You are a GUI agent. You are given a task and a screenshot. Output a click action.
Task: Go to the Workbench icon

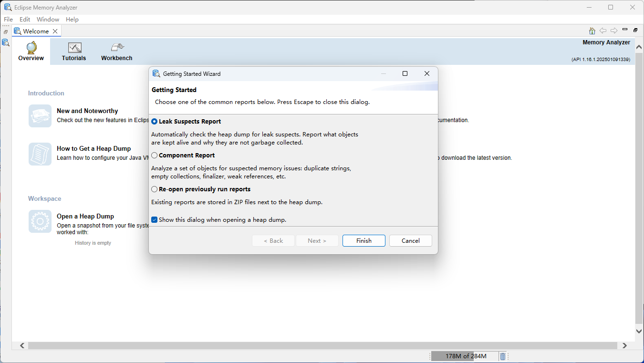coord(117,48)
